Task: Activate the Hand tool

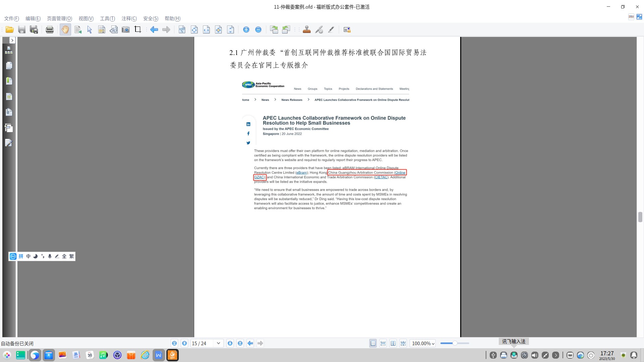Action: (65, 30)
